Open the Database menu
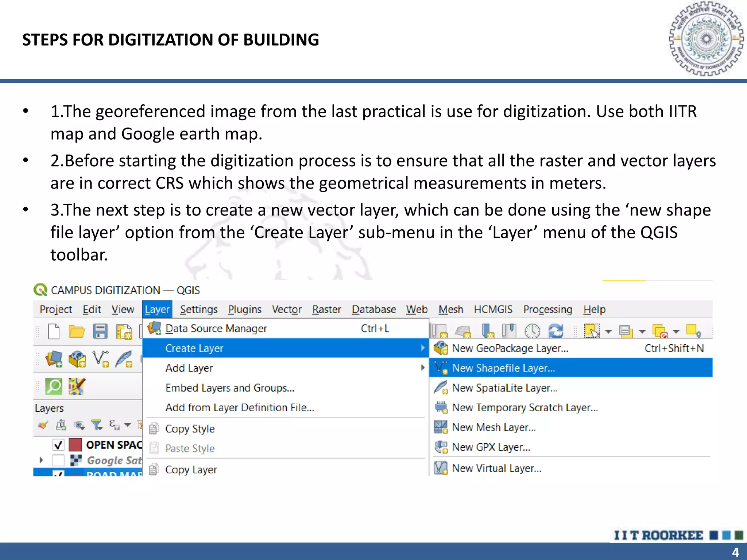 click(373, 310)
